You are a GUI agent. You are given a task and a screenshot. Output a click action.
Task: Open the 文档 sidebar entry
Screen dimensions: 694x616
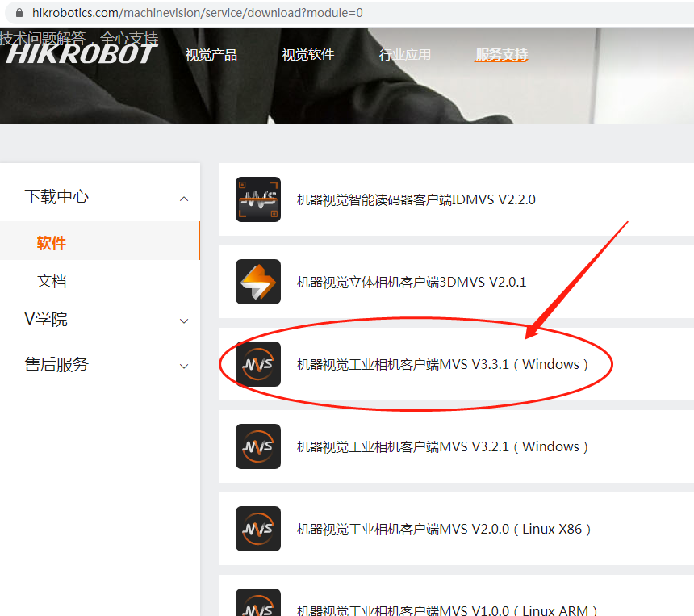52,281
